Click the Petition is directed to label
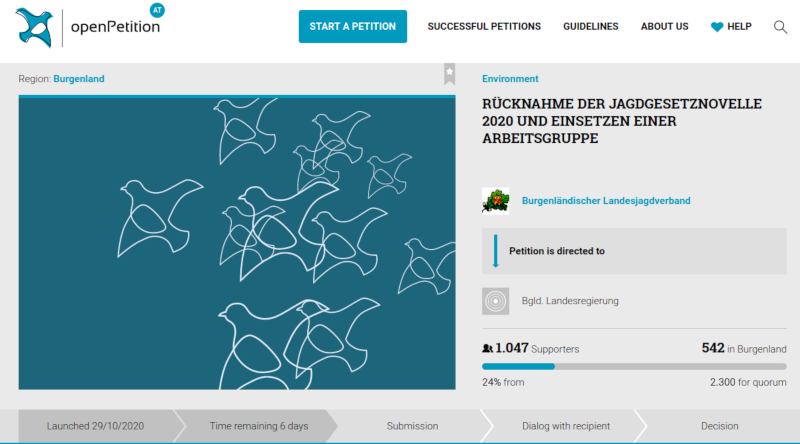Screen dimensions: 800x444 (557, 251)
